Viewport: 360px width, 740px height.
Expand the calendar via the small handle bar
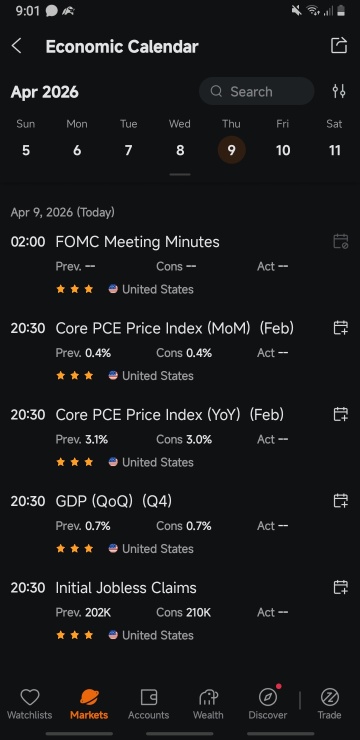(180, 174)
